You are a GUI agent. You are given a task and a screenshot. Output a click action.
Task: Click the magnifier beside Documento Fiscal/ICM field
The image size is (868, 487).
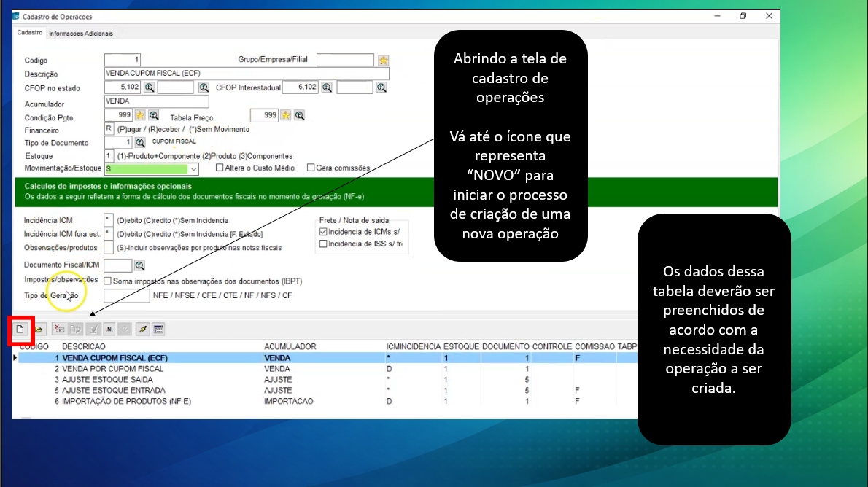pos(140,265)
